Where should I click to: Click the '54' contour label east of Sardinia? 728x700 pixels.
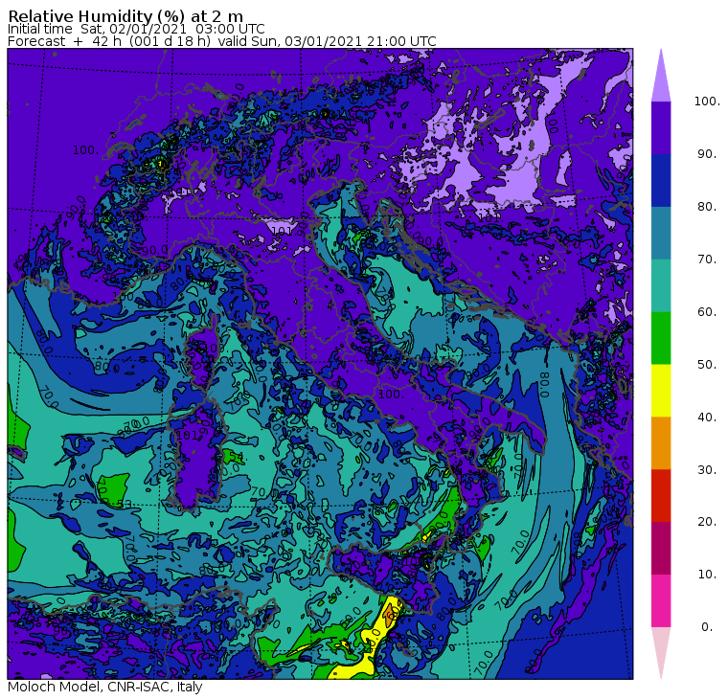237,457
